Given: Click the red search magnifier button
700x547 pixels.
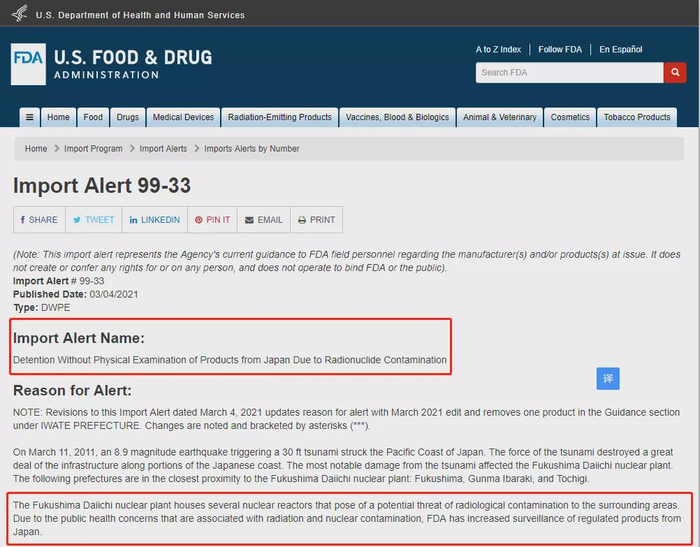Looking at the screenshot, I should (675, 72).
